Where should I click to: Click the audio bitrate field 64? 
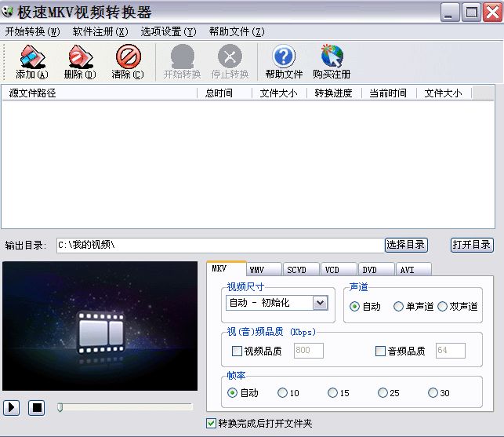[x=451, y=351]
